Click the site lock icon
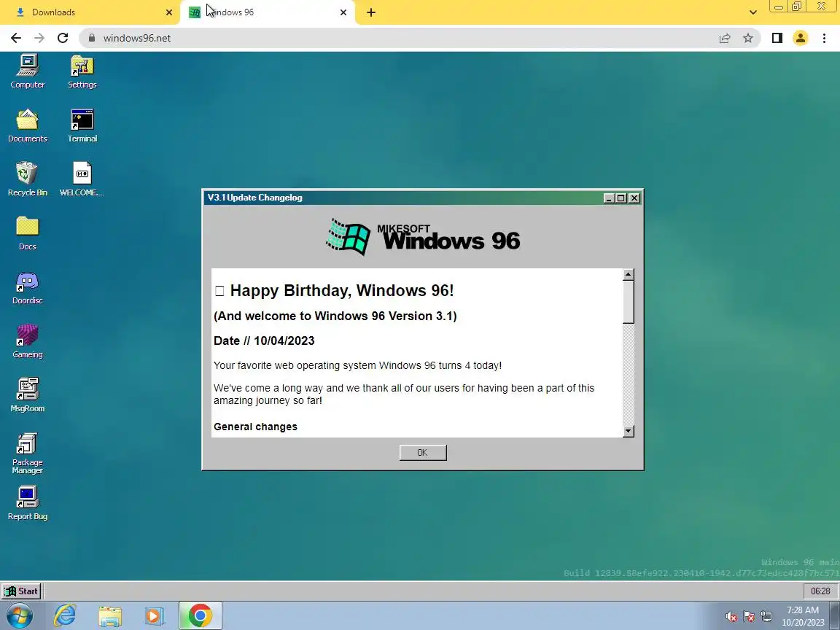 [x=92, y=38]
